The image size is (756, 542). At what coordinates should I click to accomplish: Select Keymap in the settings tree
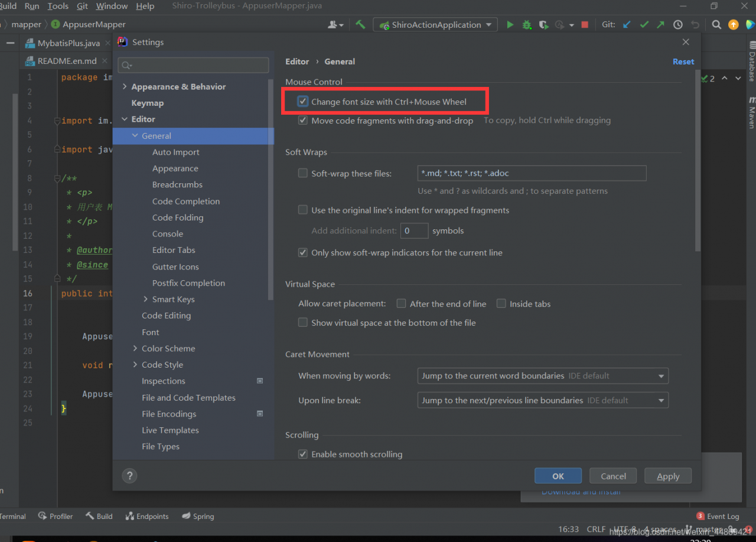click(x=147, y=103)
